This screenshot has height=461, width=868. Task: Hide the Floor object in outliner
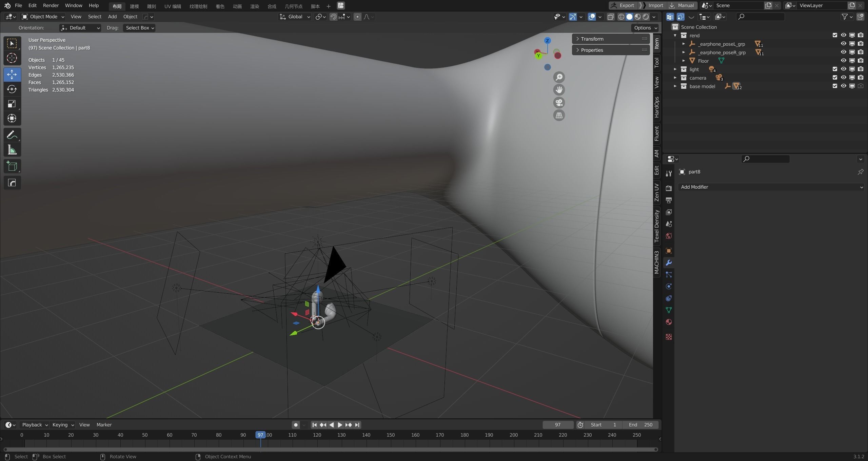[x=843, y=61]
